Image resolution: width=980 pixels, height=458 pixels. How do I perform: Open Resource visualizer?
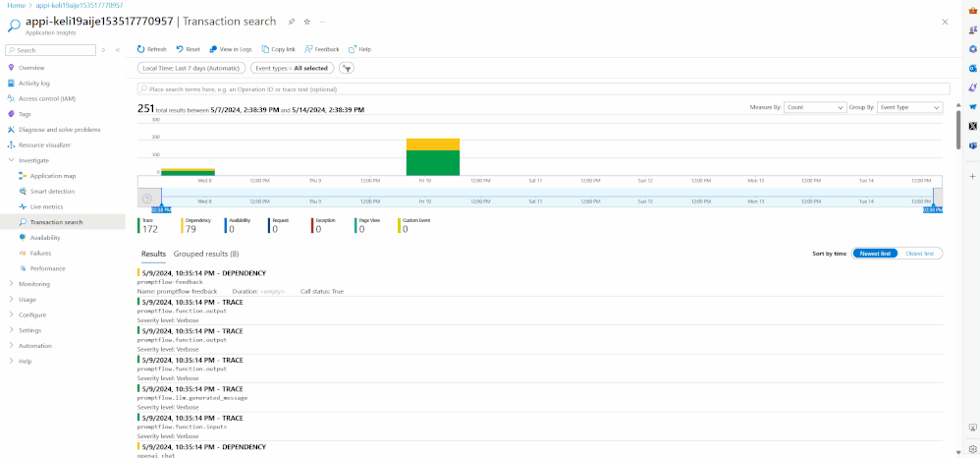pos(44,145)
